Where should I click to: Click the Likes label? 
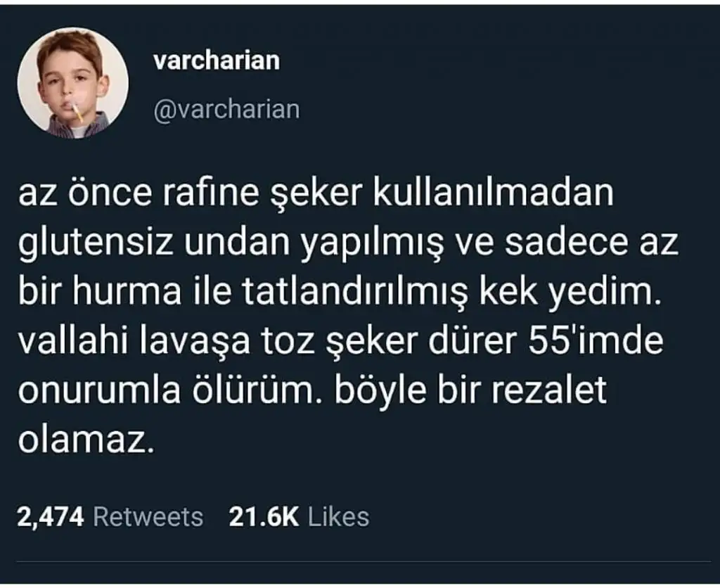(338, 517)
